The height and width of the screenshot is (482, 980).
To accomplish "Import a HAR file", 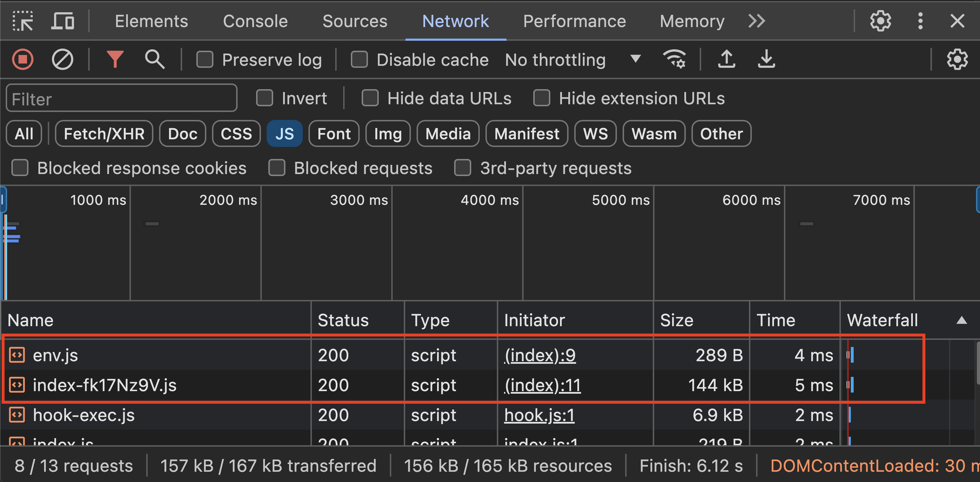I will (726, 59).
